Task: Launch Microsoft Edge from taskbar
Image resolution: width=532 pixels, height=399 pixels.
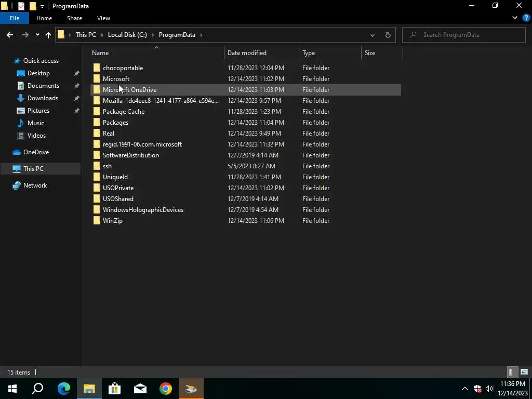Action: [63, 389]
